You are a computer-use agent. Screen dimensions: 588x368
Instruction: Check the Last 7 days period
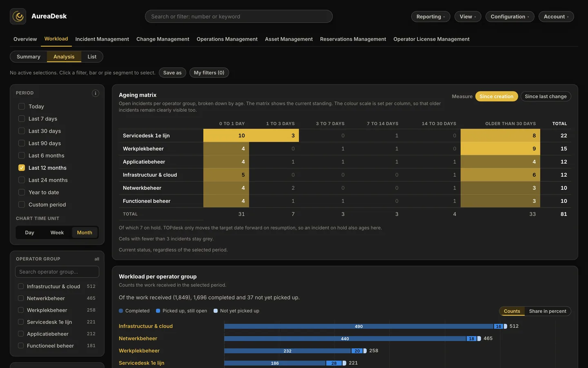[22, 119]
